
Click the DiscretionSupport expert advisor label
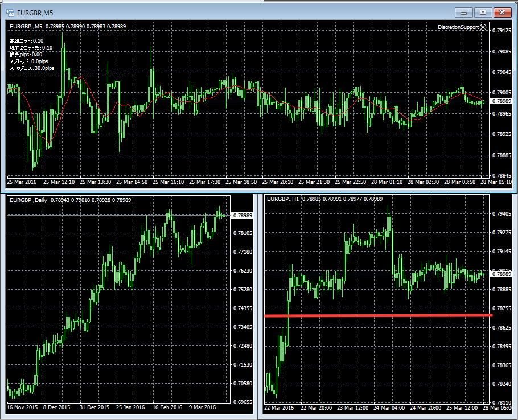[458, 27]
